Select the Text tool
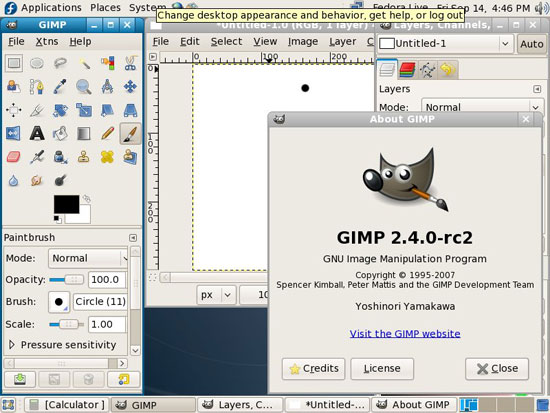The height and width of the screenshot is (413, 550). pyautogui.click(x=37, y=134)
